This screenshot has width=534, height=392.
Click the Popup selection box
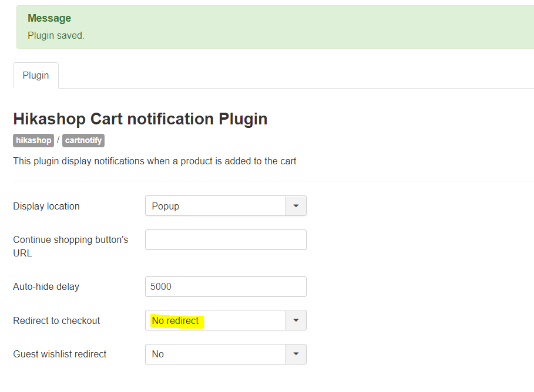point(215,206)
